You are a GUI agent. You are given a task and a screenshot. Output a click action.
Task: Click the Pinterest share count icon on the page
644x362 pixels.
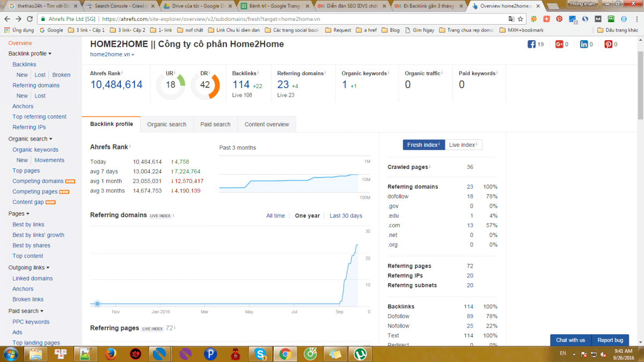point(609,45)
